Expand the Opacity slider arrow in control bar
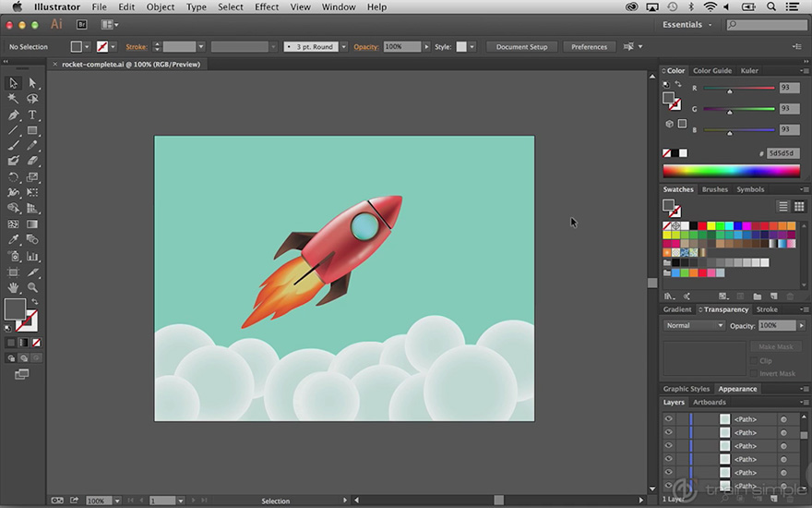 426,47
